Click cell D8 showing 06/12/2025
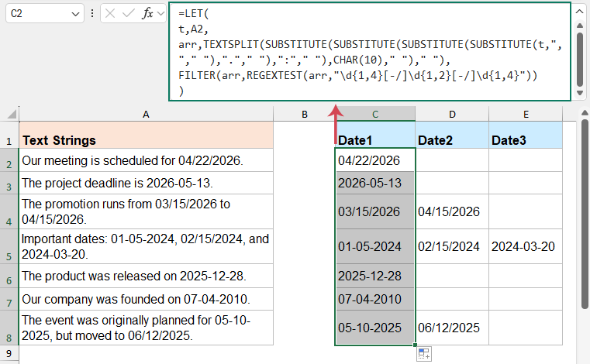This screenshot has height=364, width=590. click(452, 328)
